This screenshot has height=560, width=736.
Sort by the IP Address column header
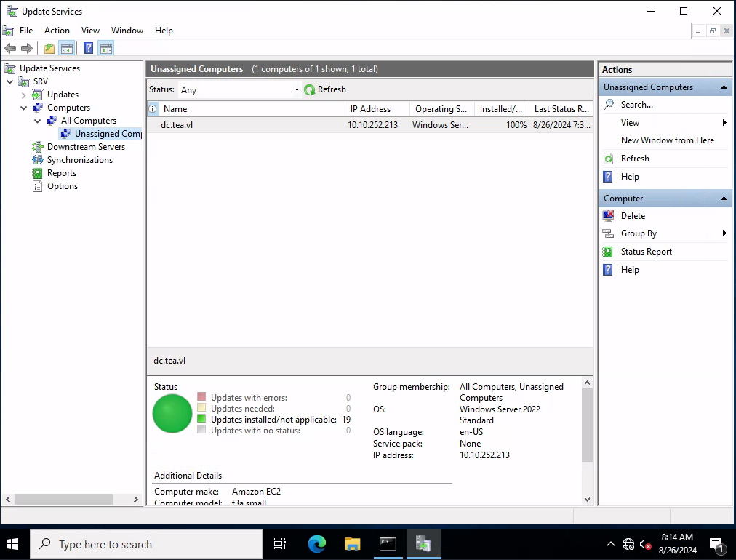pos(370,109)
